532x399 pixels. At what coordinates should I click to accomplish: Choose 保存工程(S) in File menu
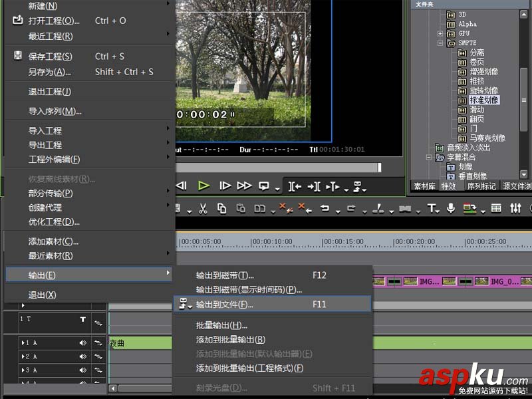coord(89,57)
